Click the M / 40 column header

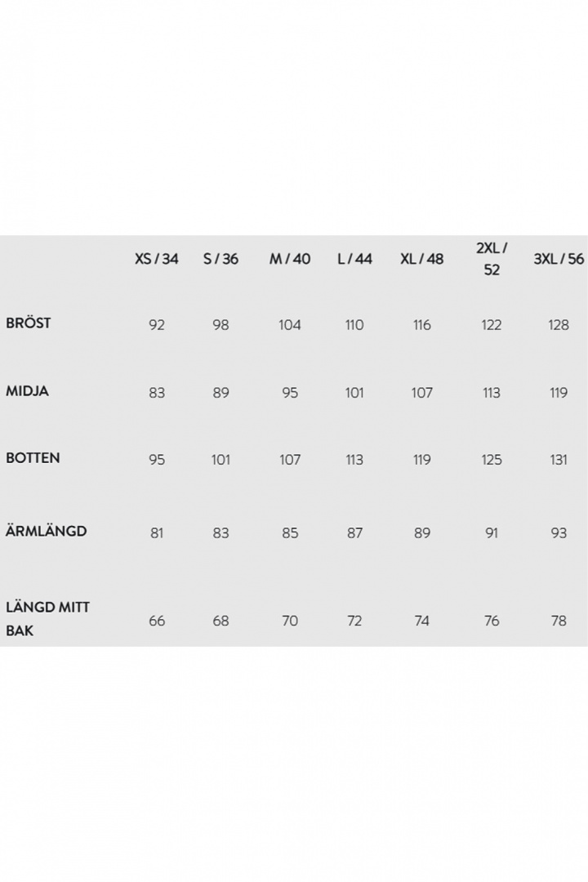pos(290,259)
